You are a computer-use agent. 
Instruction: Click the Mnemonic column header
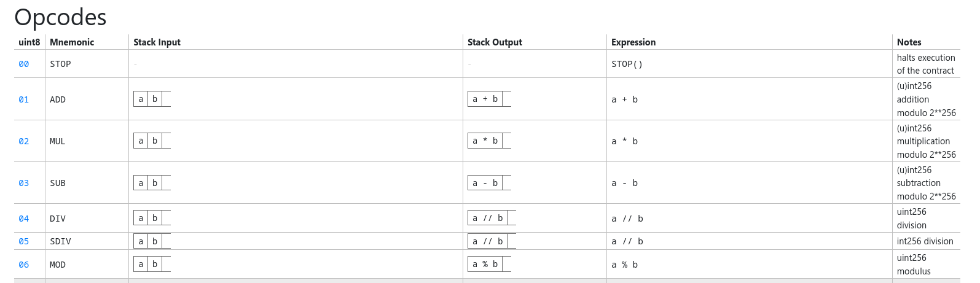point(72,42)
